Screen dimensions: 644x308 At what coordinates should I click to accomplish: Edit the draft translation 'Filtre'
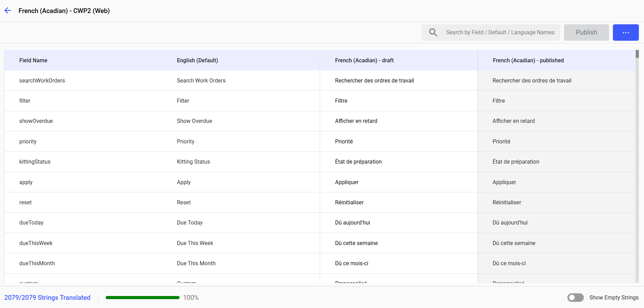point(341,101)
